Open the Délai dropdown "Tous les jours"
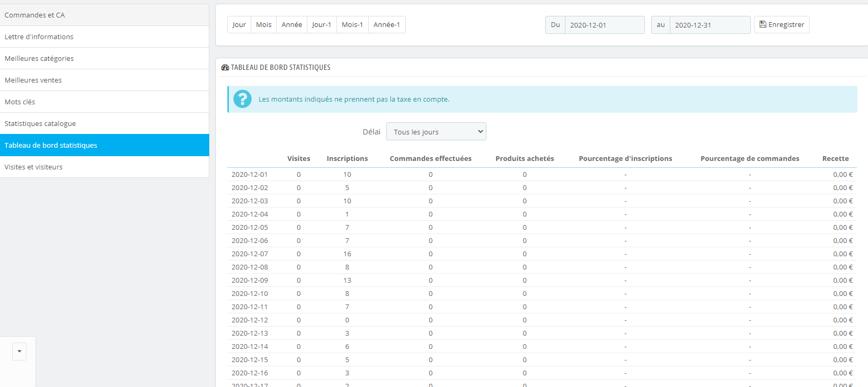 [436, 132]
